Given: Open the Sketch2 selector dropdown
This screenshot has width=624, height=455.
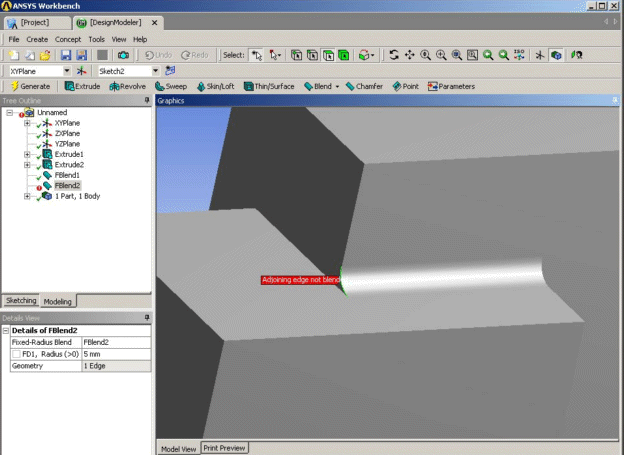Looking at the screenshot, I should [x=156, y=71].
